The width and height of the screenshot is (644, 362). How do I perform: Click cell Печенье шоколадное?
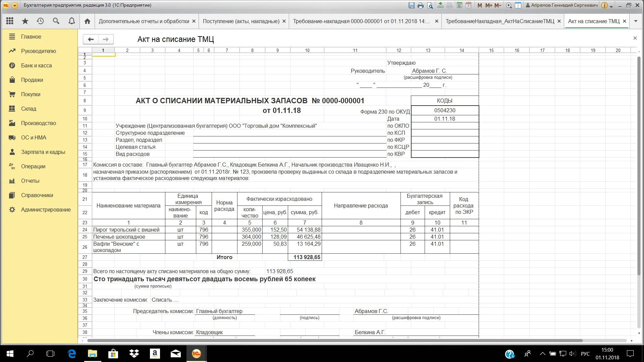click(x=128, y=237)
